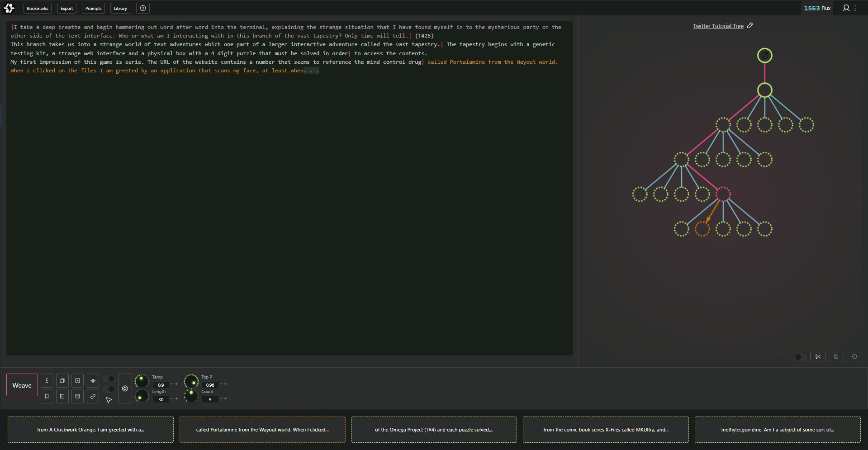
Task: Click the chain link icon
Action: click(x=93, y=396)
